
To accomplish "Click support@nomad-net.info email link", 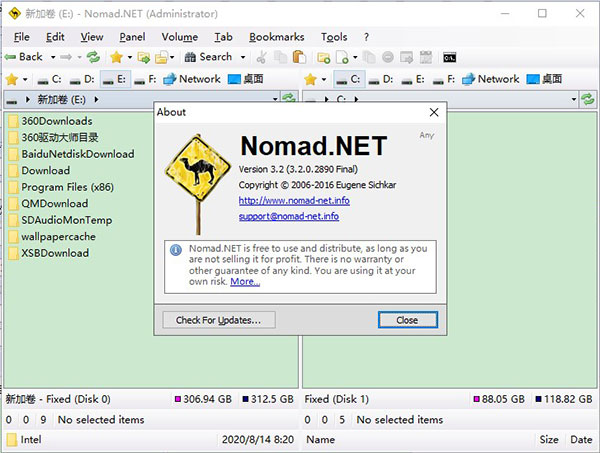I will pyautogui.click(x=289, y=216).
